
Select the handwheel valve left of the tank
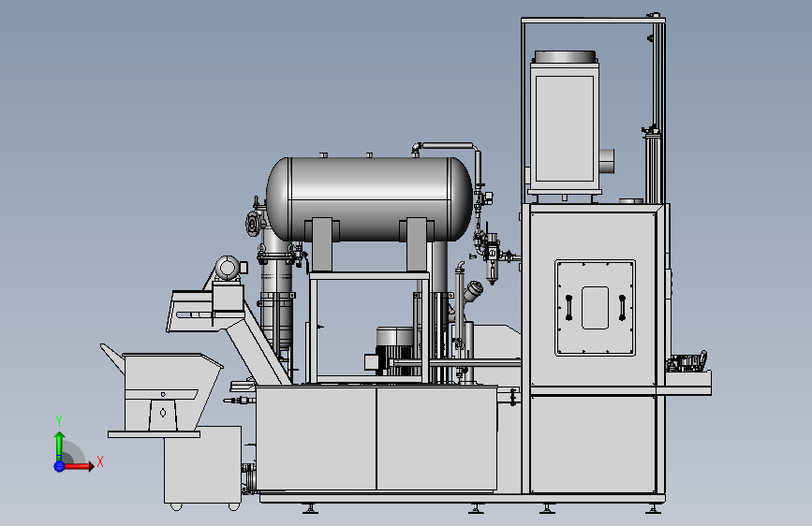click(252, 224)
